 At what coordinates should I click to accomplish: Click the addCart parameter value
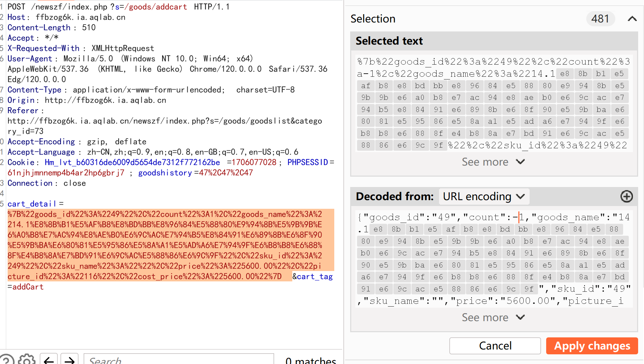[28, 287]
